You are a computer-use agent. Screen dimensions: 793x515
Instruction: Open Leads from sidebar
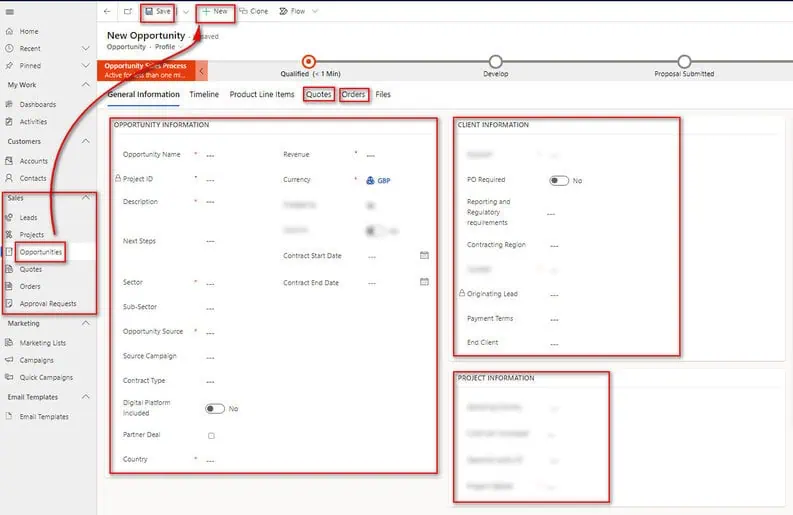click(x=28, y=218)
